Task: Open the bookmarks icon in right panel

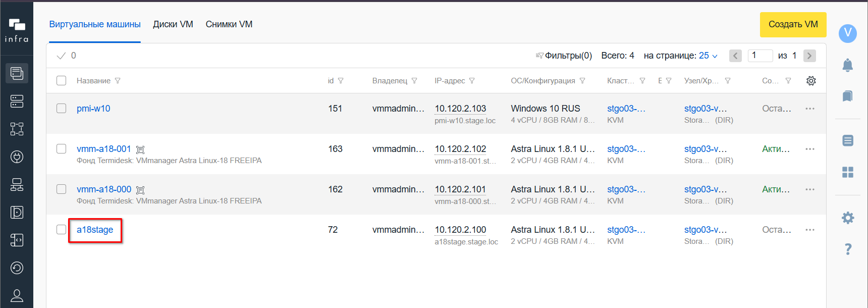Action: click(848, 96)
